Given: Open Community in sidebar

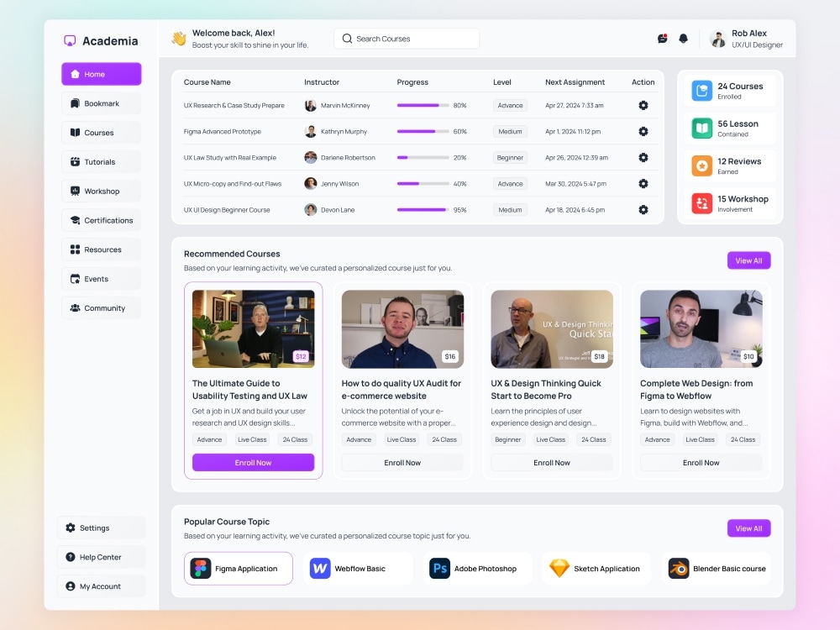Looking at the screenshot, I should 102,308.
